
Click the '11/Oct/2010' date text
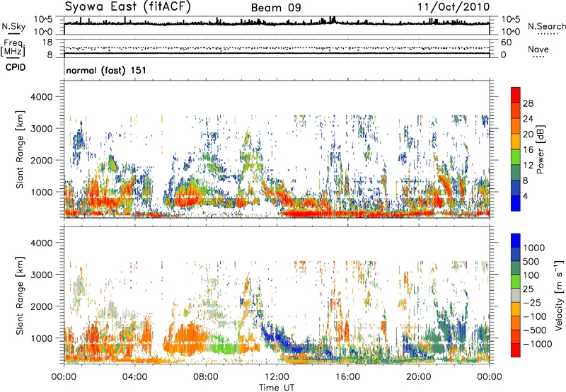pos(454,7)
